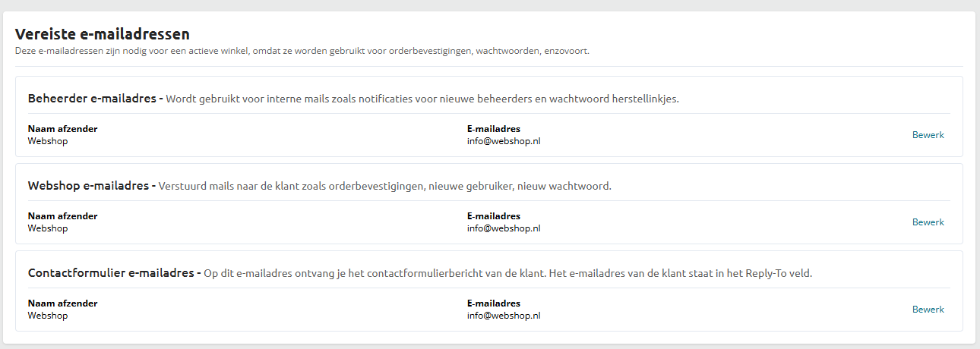
Task: Click the sender name value under Webshop e-mailadres
Action: 48,228
